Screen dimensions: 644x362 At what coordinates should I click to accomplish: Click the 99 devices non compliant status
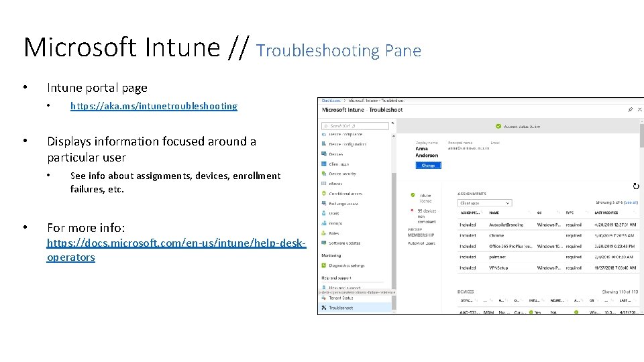click(x=423, y=217)
